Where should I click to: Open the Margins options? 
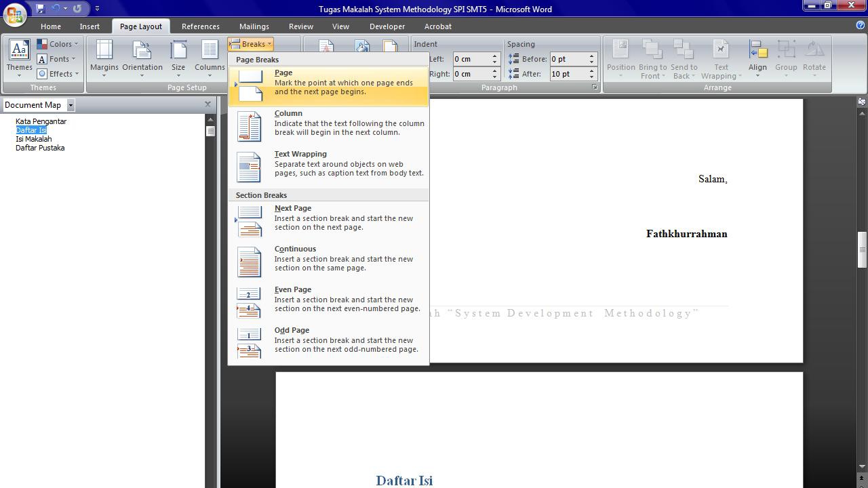click(x=104, y=57)
